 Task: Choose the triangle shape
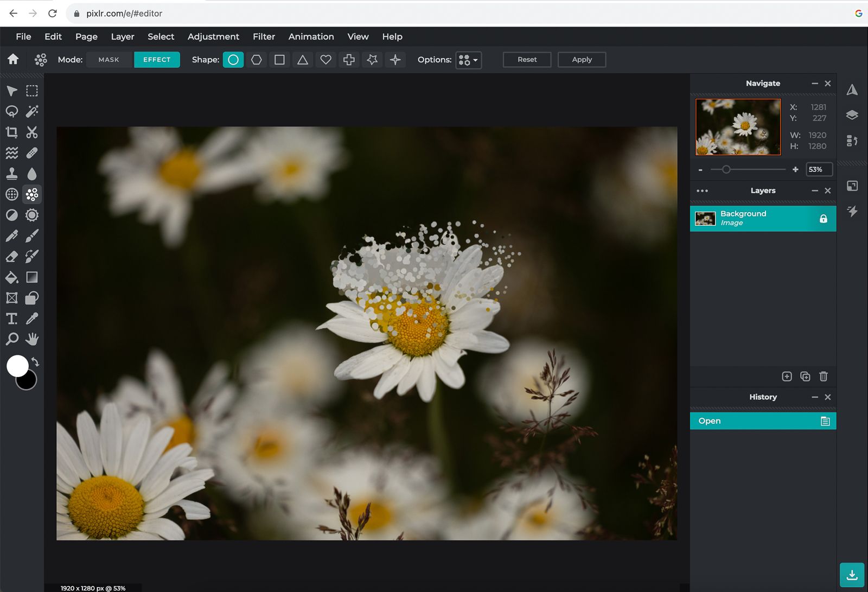pos(303,60)
